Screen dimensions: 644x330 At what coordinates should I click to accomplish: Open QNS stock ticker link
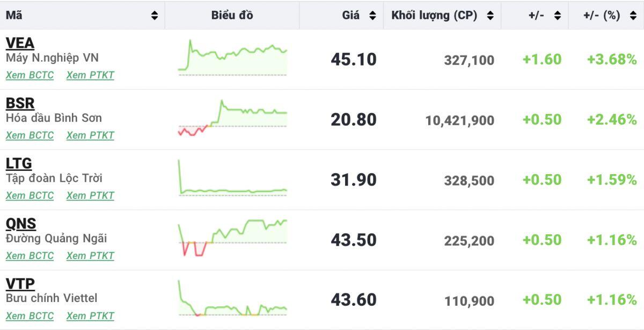tap(21, 224)
